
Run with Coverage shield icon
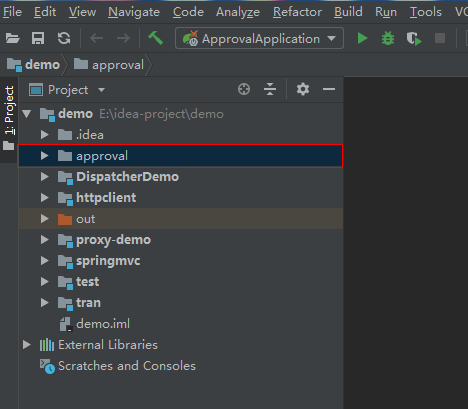[x=414, y=39]
